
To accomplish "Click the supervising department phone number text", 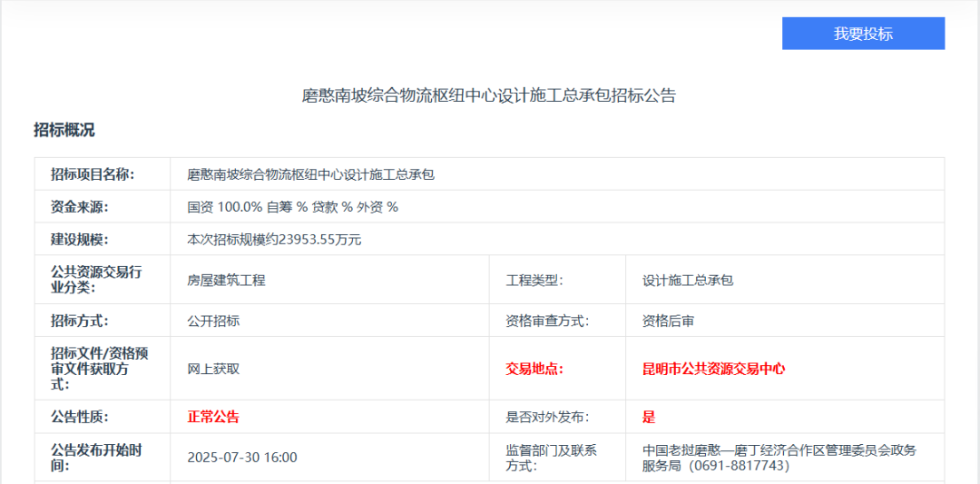I will click(739, 466).
